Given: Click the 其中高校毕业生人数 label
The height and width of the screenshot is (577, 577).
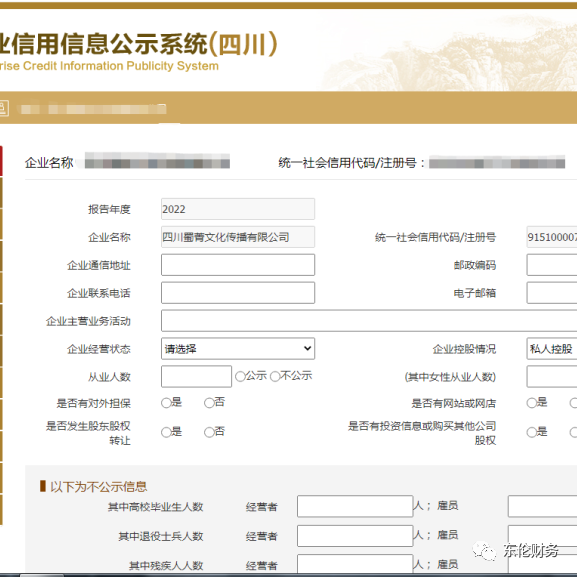Looking at the screenshot, I should [156, 507].
